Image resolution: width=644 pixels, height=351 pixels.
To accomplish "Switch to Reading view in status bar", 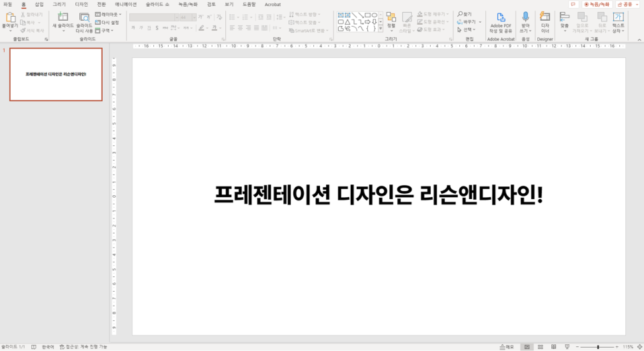I will pyautogui.click(x=553, y=347).
